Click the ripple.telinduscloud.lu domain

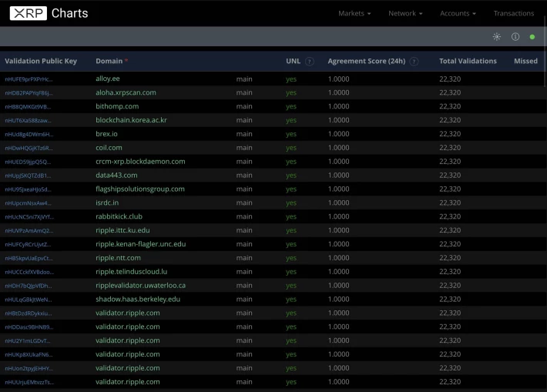(x=132, y=272)
